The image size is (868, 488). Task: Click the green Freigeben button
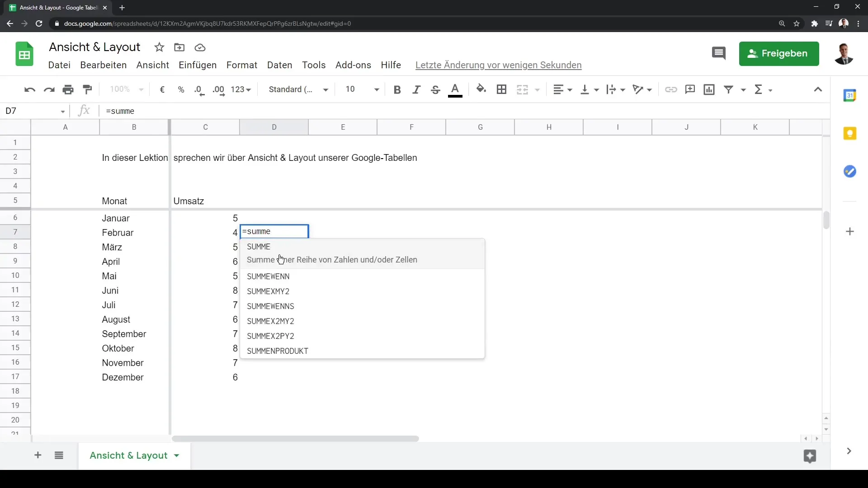click(779, 54)
